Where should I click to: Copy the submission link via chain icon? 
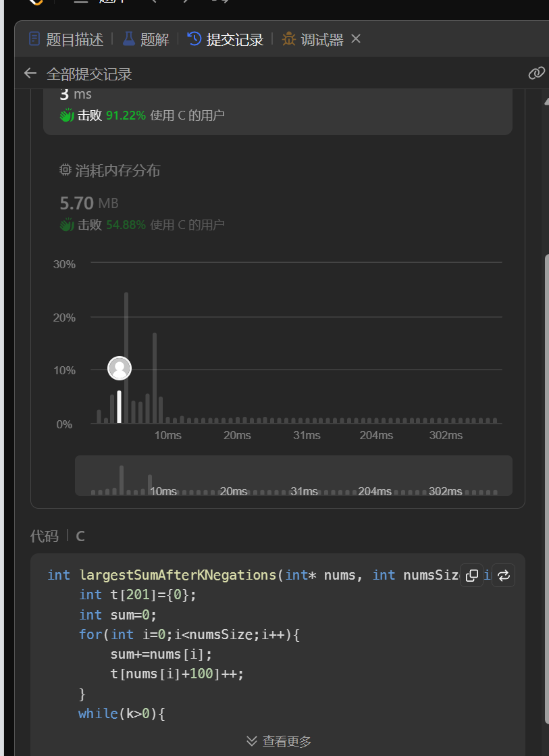pyautogui.click(x=536, y=74)
